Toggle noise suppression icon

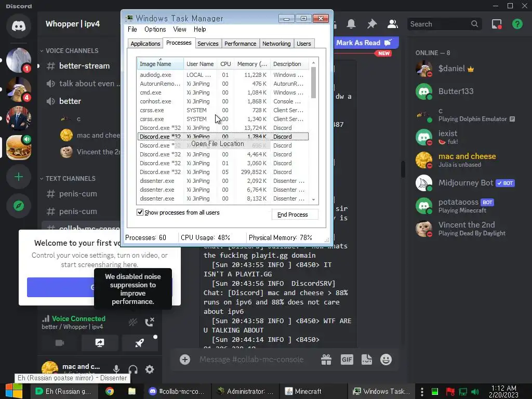133,322
